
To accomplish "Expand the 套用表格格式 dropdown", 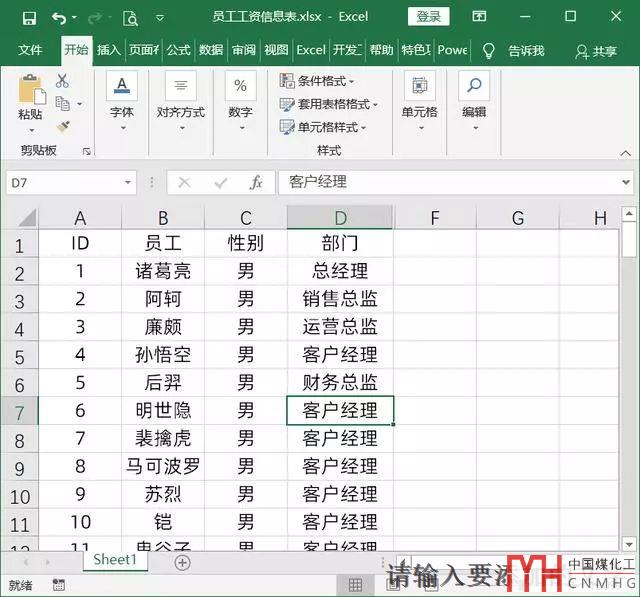I will (x=325, y=104).
